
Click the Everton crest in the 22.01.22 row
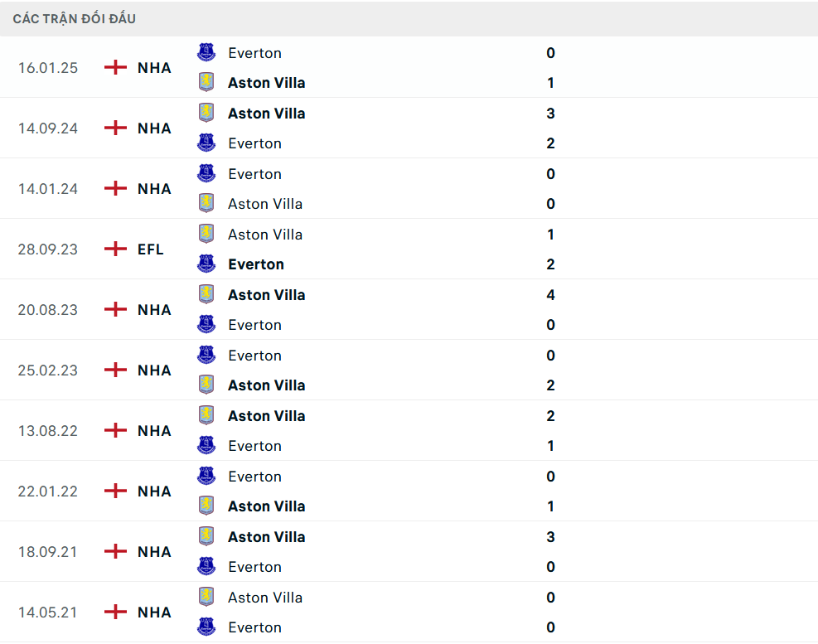205,476
